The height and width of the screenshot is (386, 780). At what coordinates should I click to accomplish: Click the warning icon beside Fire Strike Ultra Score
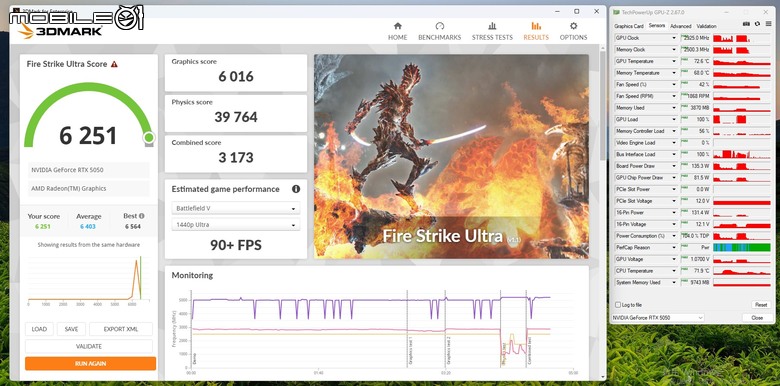coord(114,64)
